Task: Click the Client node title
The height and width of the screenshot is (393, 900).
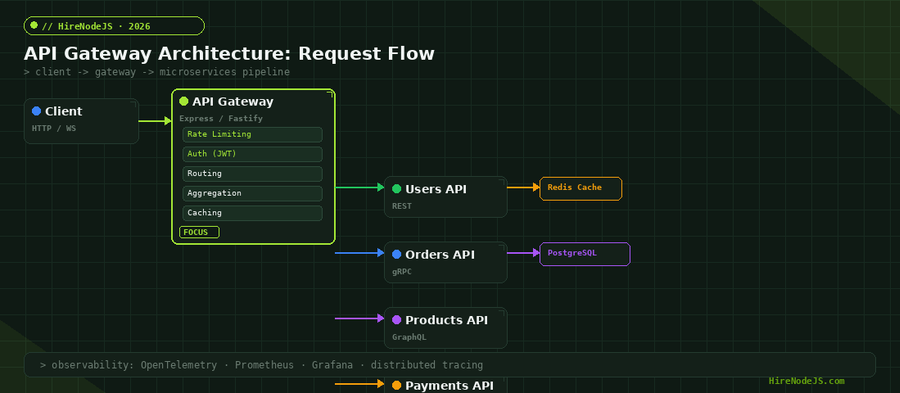Action: pyautogui.click(x=64, y=111)
